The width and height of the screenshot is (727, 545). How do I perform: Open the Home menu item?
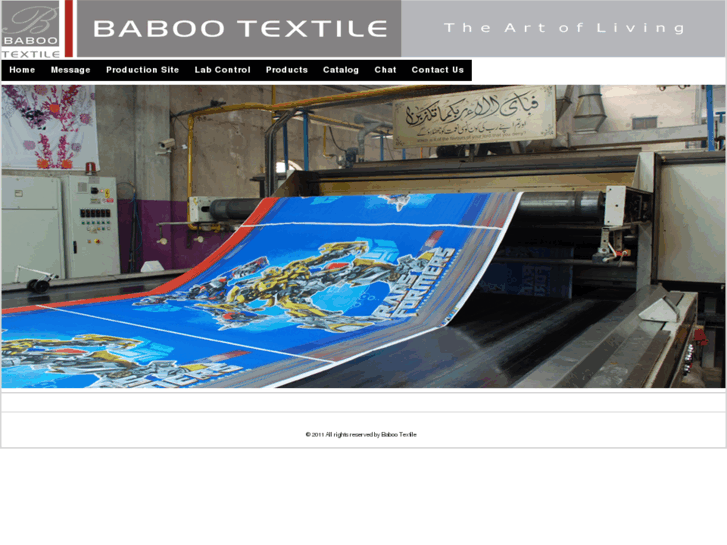[22, 70]
